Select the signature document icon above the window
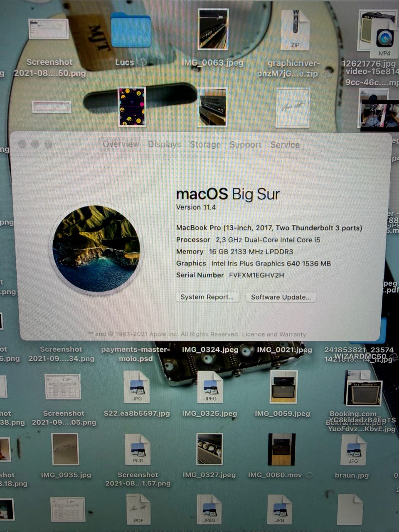The height and width of the screenshot is (532, 399). coord(293,107)
